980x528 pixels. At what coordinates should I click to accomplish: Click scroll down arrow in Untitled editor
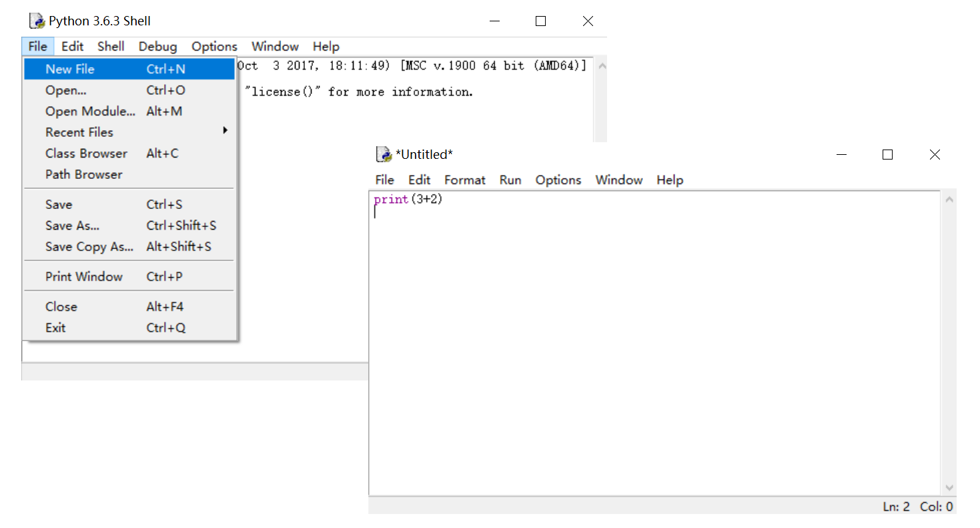(x=949, y=488)
